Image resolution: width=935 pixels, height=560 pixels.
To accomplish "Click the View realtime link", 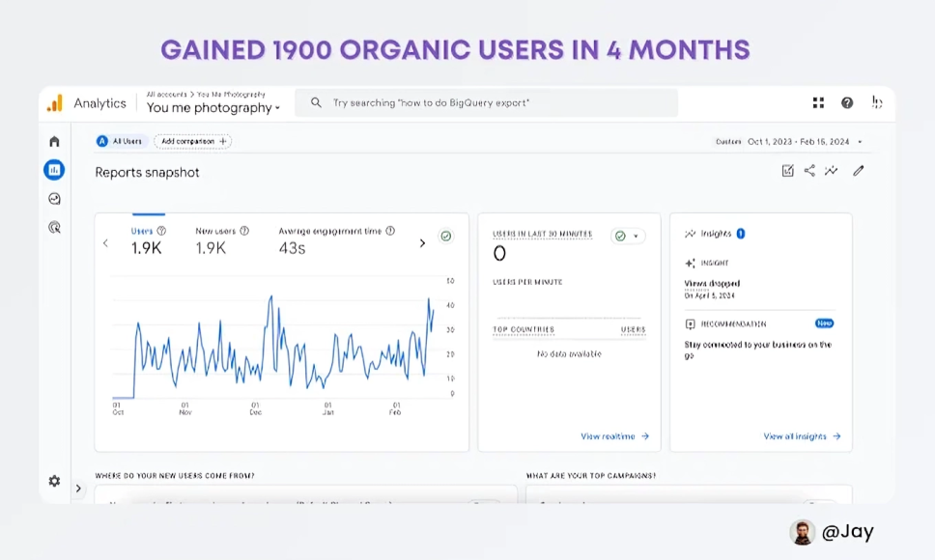I will (x=614, y=436).
